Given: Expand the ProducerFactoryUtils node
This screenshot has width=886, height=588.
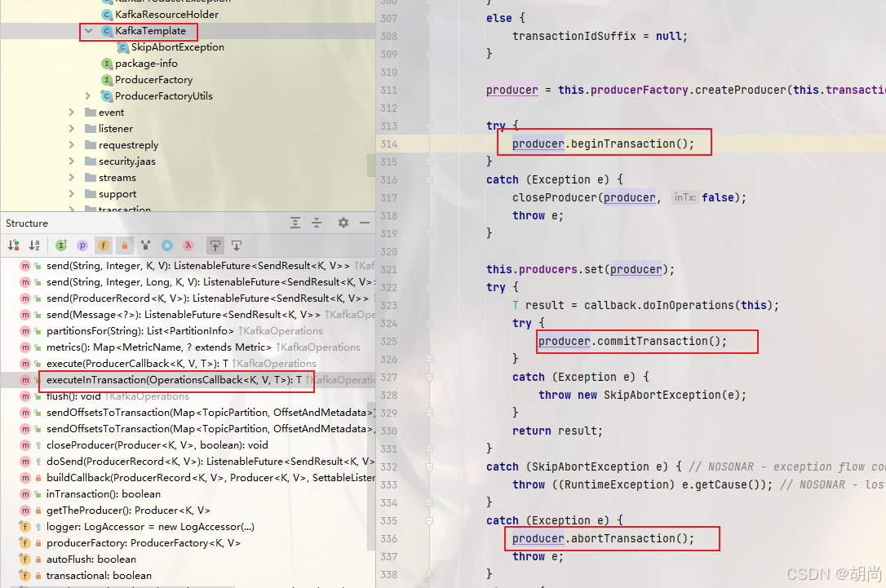Looking at the screenshot, I should [87, 96].
